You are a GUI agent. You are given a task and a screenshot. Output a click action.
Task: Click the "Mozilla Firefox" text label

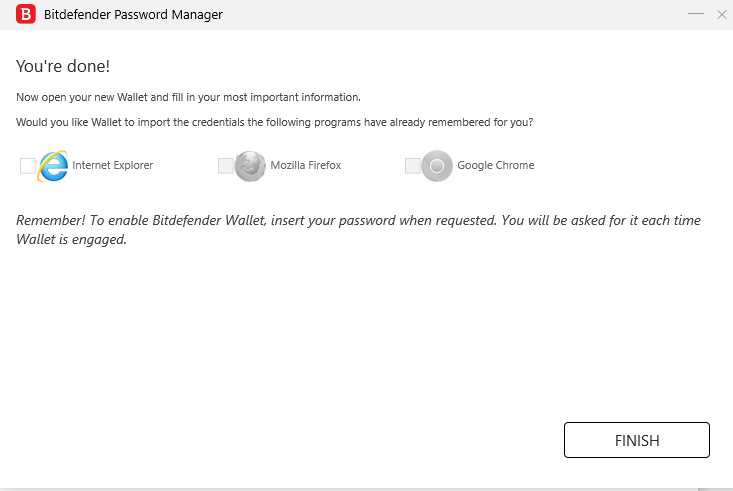click(306, 166)
